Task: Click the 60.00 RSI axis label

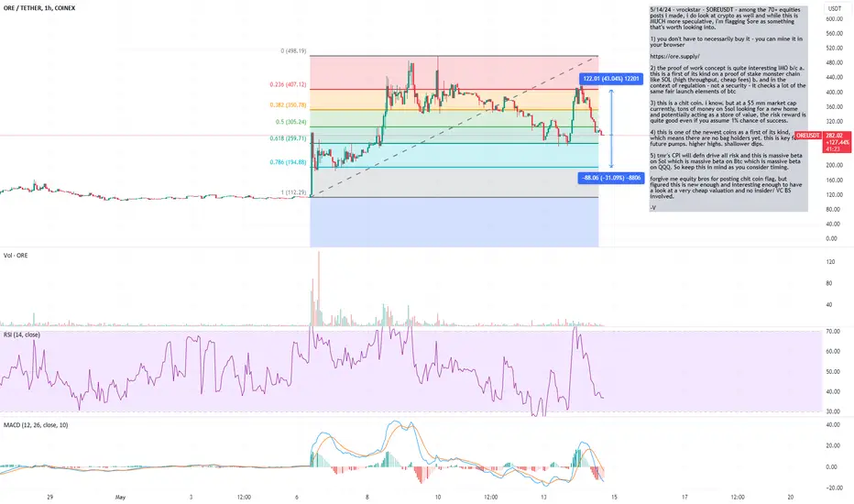Action: [x=835, y=352]
